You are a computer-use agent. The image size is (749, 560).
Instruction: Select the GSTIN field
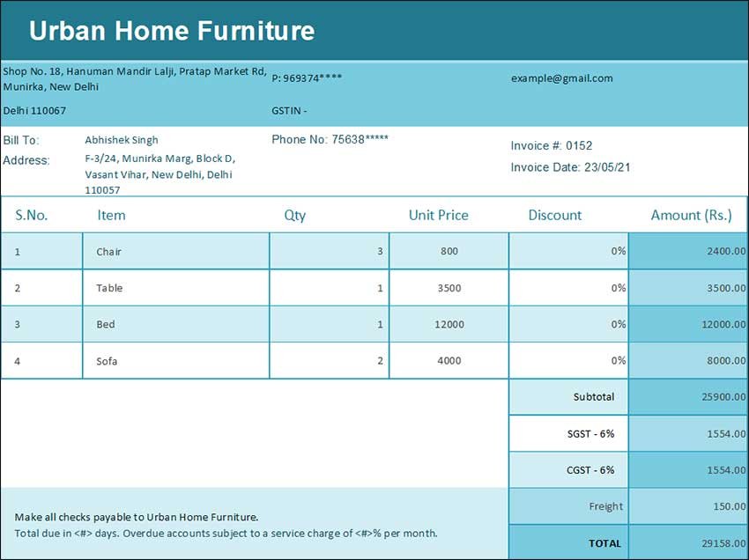tap(289, 111)
